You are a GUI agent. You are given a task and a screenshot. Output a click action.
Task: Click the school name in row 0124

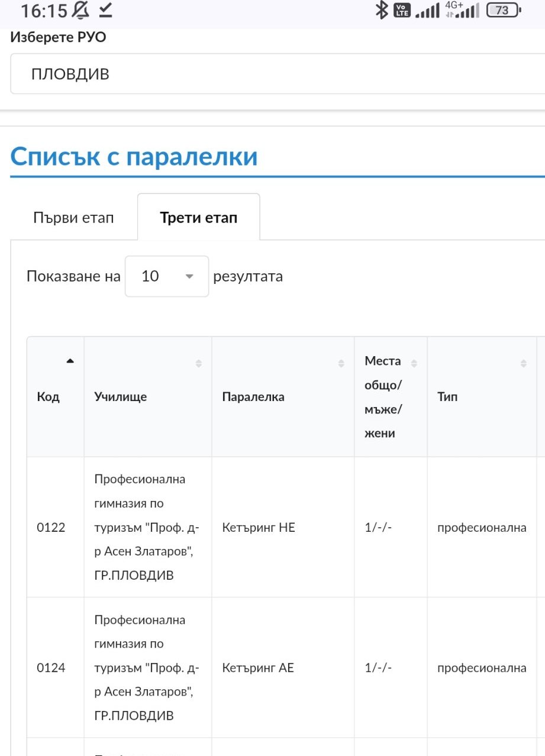click(147, 668)
